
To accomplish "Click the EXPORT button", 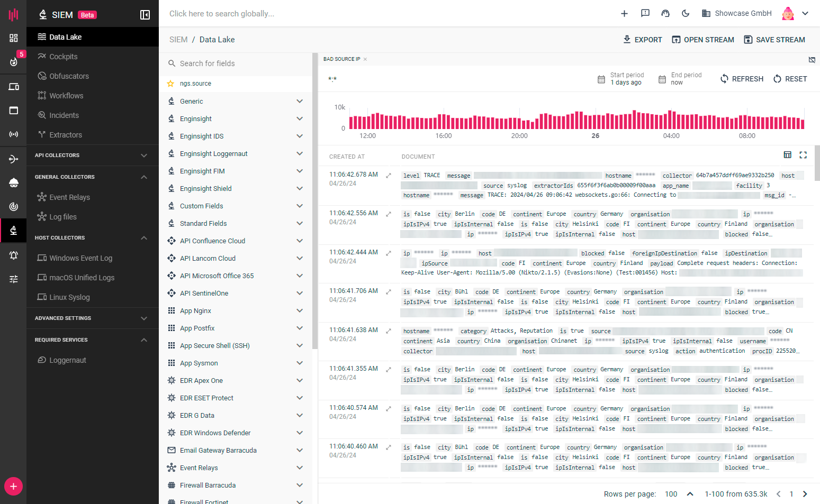I will (x=642, y=40).
